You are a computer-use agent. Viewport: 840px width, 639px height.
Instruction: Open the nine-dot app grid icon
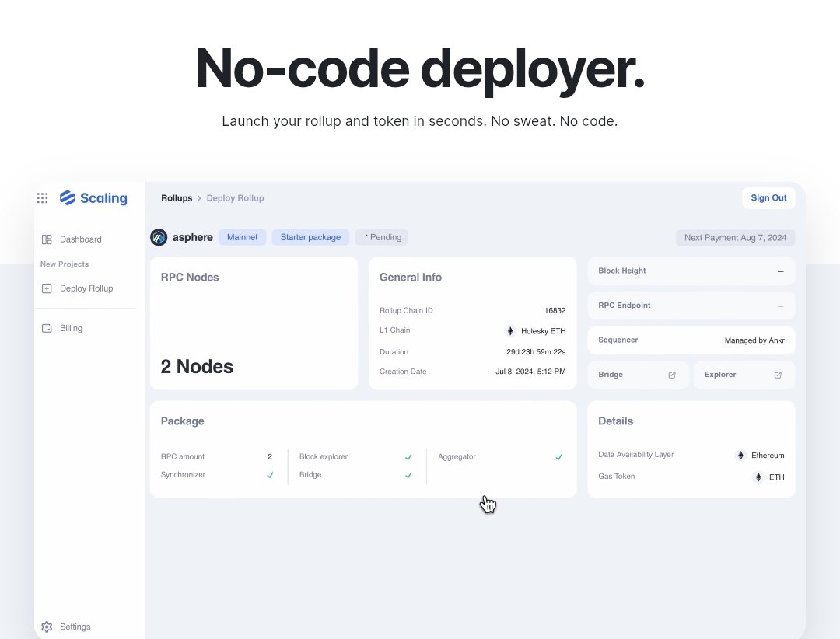42,198
